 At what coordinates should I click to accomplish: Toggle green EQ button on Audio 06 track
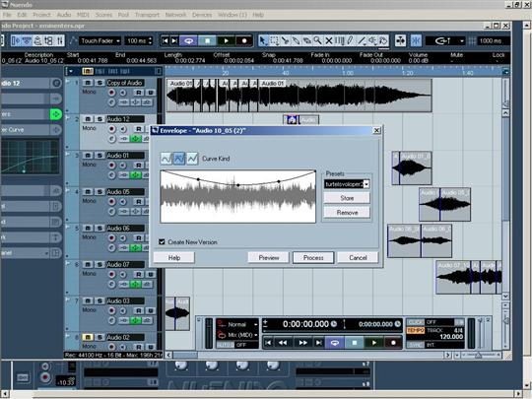pyautogui.click(x=135, y=248)
